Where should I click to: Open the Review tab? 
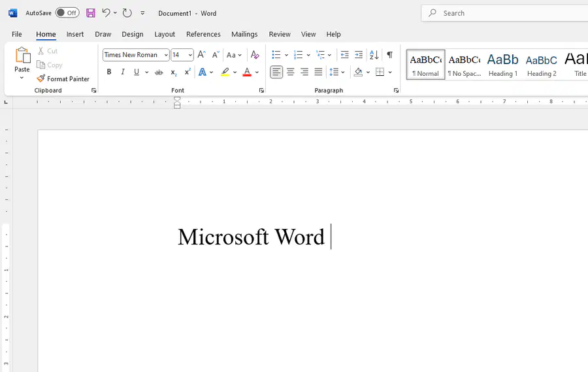(280, 34)
